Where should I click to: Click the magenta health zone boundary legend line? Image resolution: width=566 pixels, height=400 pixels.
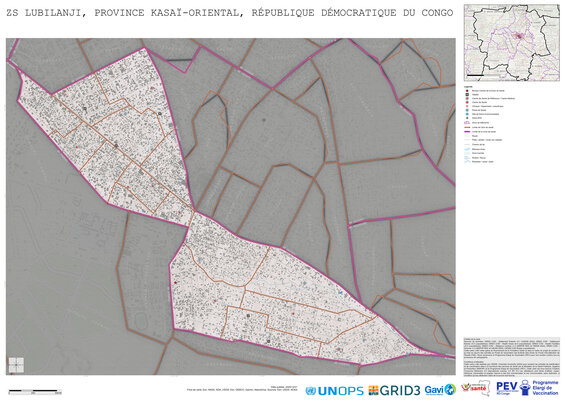coord(467,132)
